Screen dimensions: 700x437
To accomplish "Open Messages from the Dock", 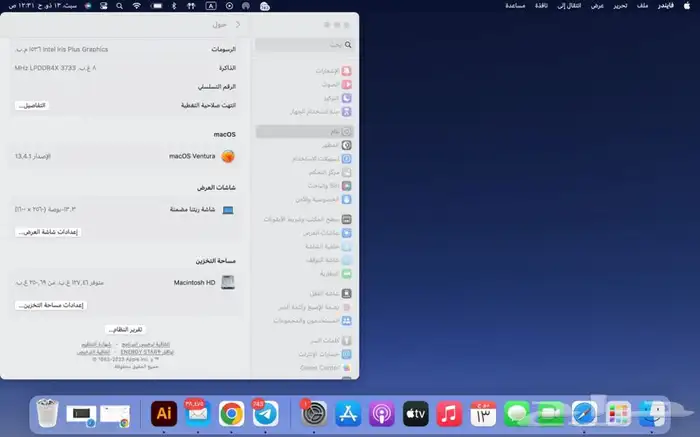I will 517,413.
